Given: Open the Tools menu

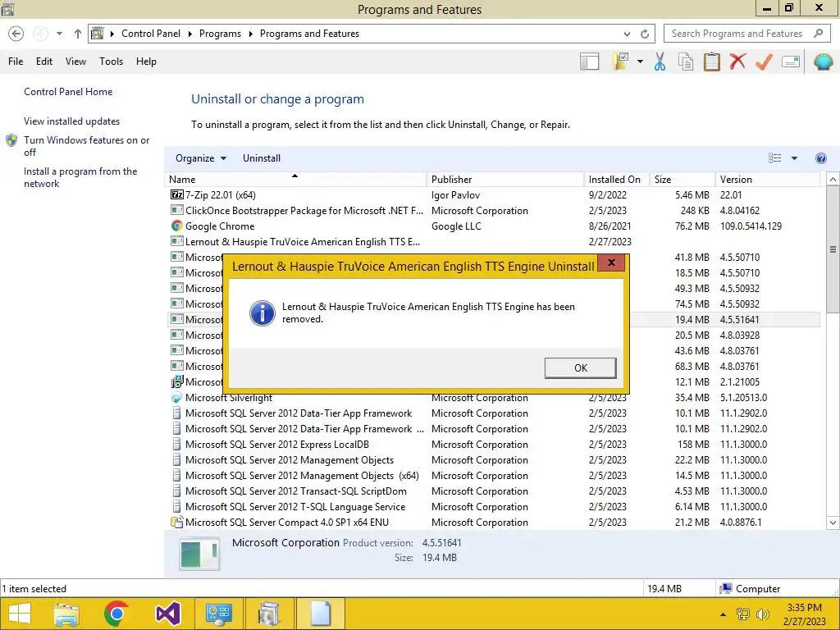Looking at the screenshot, I should (x=111, y=62).
